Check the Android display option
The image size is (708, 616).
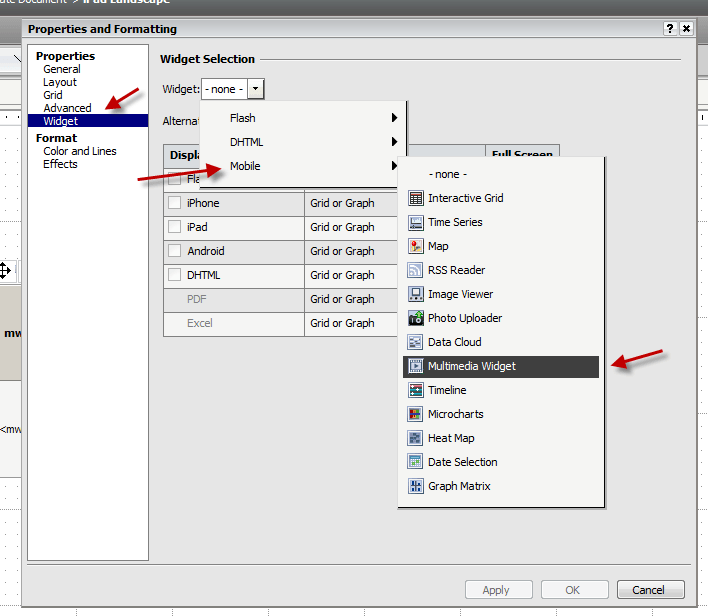click(x=175, y=251)
